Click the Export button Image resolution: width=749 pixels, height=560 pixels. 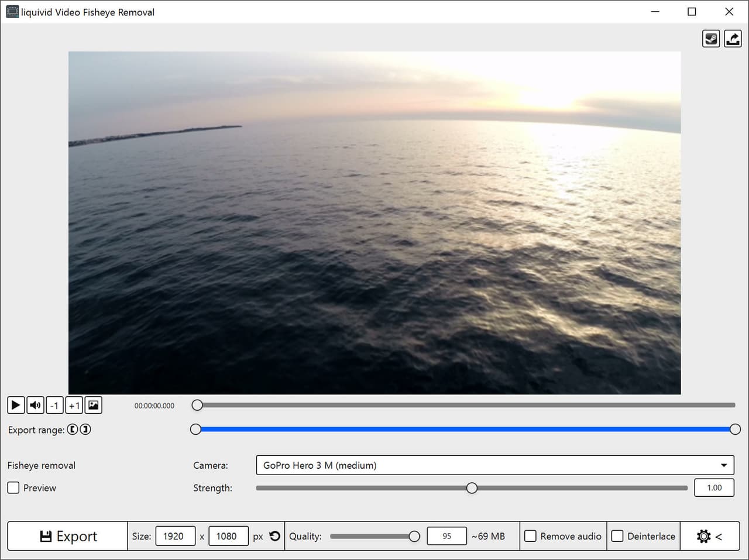point(68,536)
